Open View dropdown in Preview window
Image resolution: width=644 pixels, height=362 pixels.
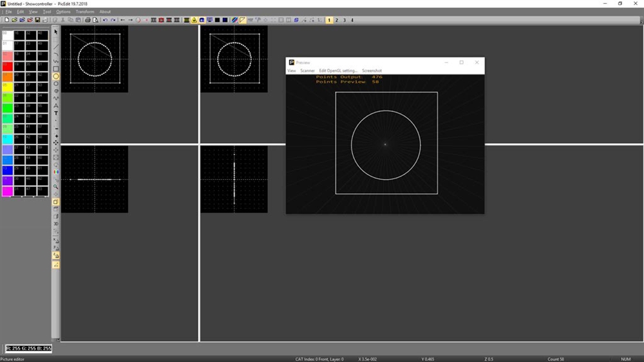291,71
